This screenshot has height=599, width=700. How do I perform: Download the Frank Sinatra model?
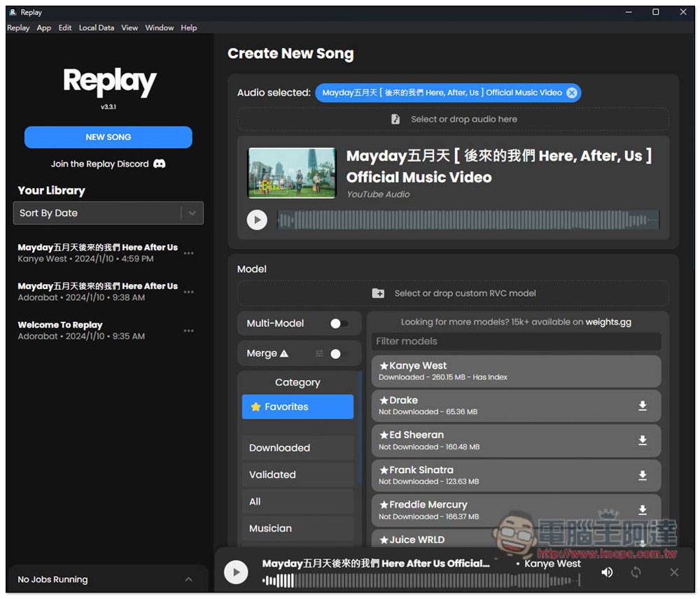pyautogui.click(x=643, y=475)
